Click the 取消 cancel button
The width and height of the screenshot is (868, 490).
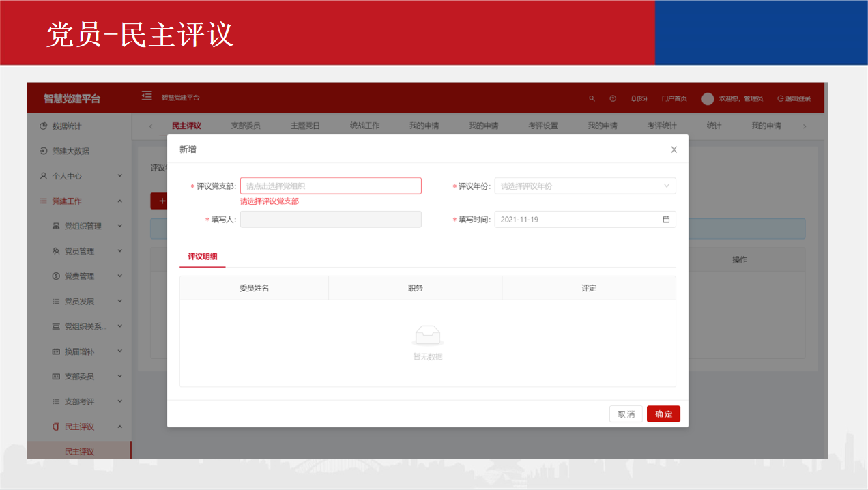(x=626, y=414)
